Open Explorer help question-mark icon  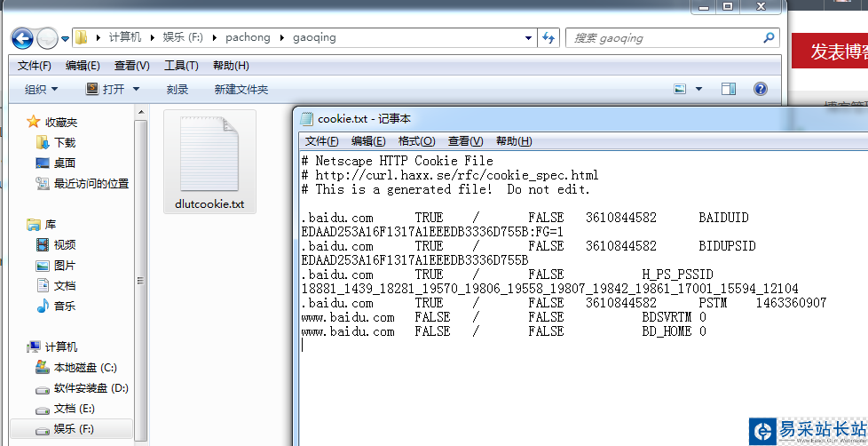point(761,89)
